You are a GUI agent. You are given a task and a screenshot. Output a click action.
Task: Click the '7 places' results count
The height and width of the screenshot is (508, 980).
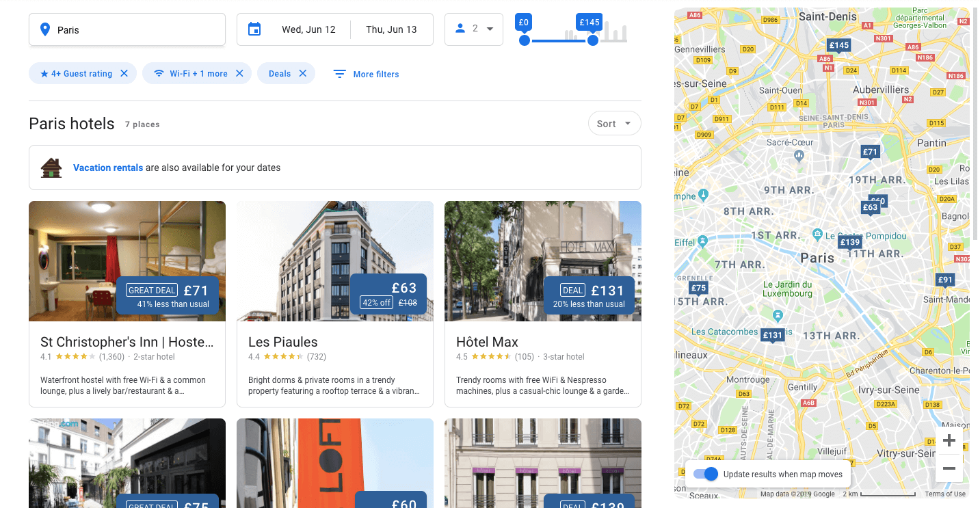(x=142, y=124)
